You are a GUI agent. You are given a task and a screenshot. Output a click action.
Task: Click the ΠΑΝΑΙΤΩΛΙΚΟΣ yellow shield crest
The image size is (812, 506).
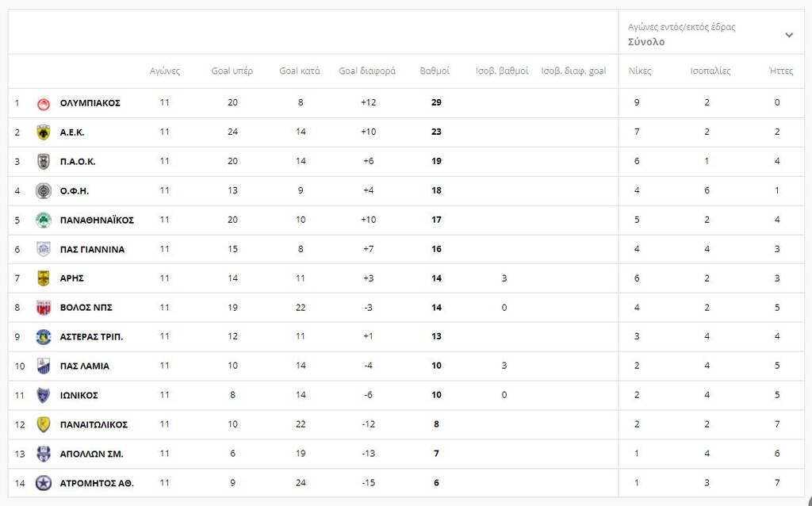44,424
